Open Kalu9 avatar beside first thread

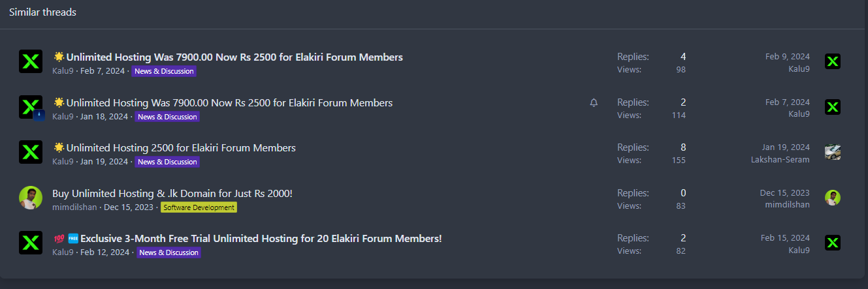pos(31,61)
